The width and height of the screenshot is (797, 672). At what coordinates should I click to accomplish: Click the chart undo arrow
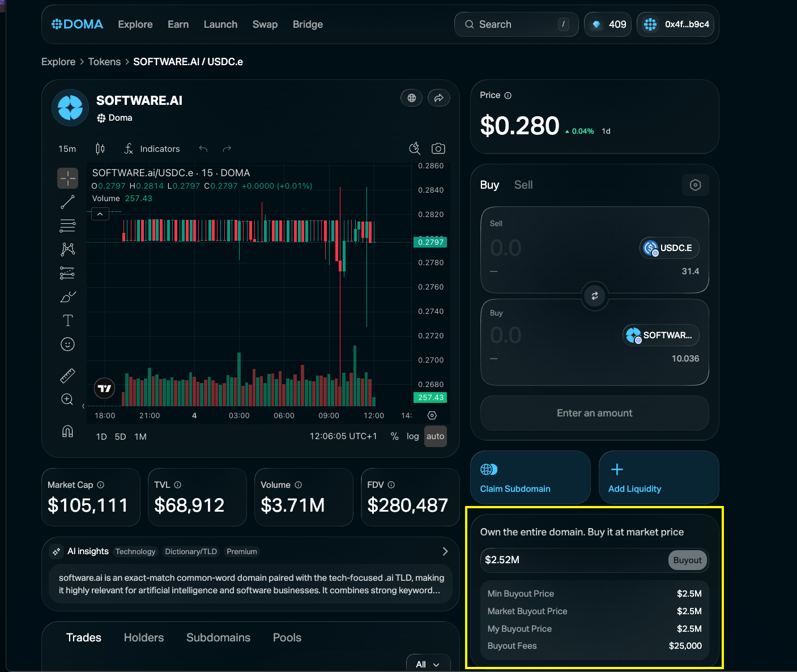coord(203,148)
